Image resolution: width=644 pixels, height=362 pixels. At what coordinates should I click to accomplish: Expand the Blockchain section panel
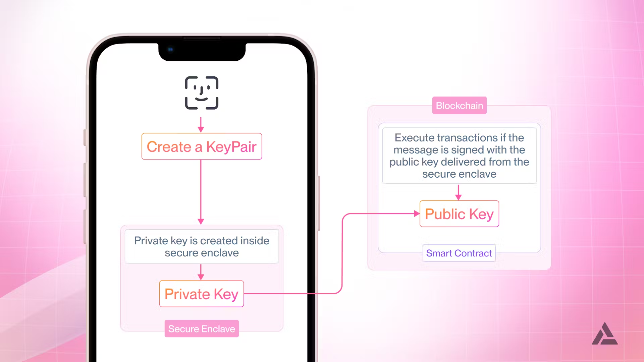tap(460, 105)
